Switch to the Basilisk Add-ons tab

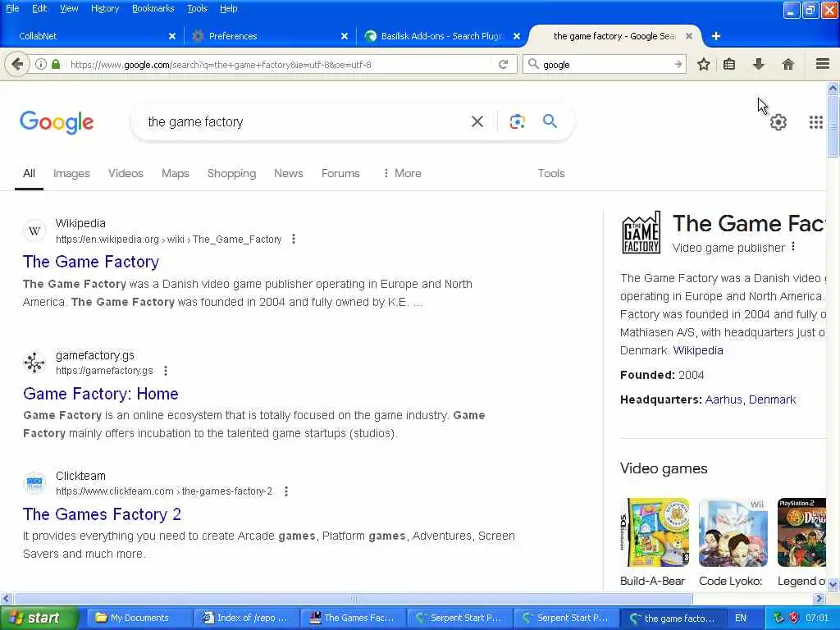pos(442,36)
